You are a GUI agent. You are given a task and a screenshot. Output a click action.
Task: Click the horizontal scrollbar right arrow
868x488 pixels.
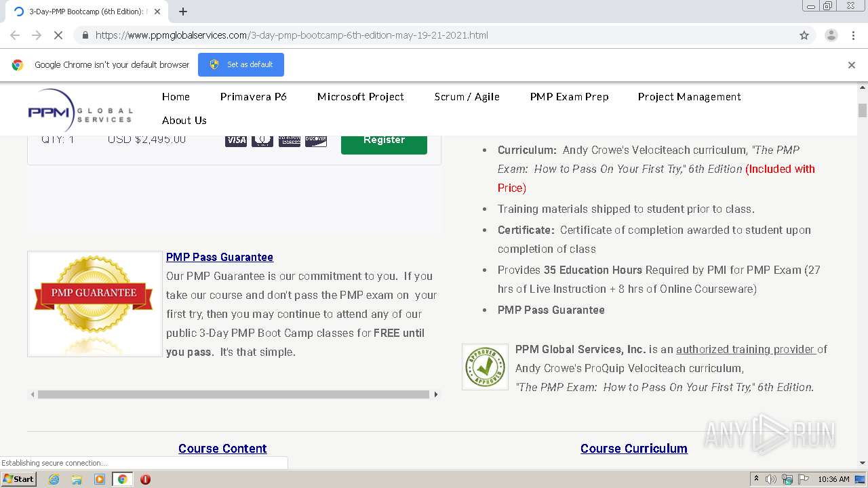pyautogui.click(x=436, y=394)
